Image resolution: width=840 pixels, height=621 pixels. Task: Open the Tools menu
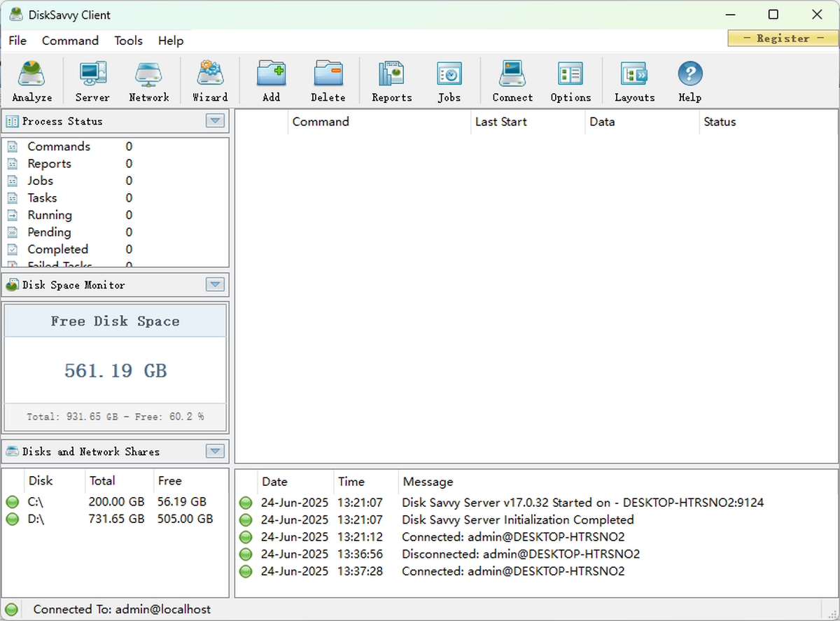[x=128, y=41]
